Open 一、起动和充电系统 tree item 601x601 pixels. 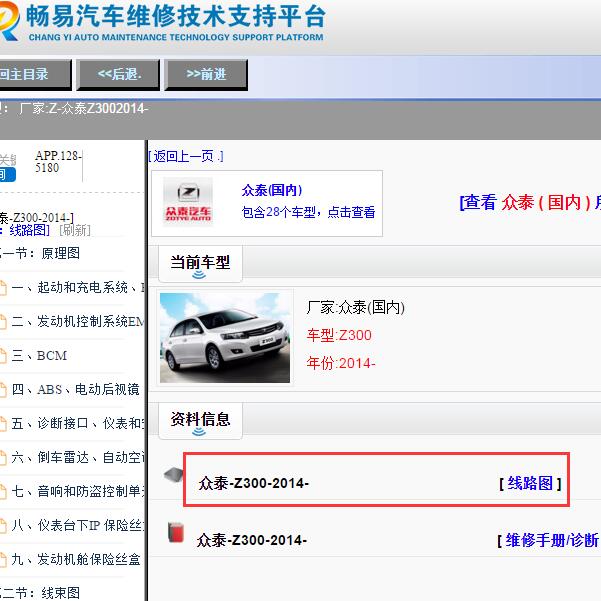point(78,287)
